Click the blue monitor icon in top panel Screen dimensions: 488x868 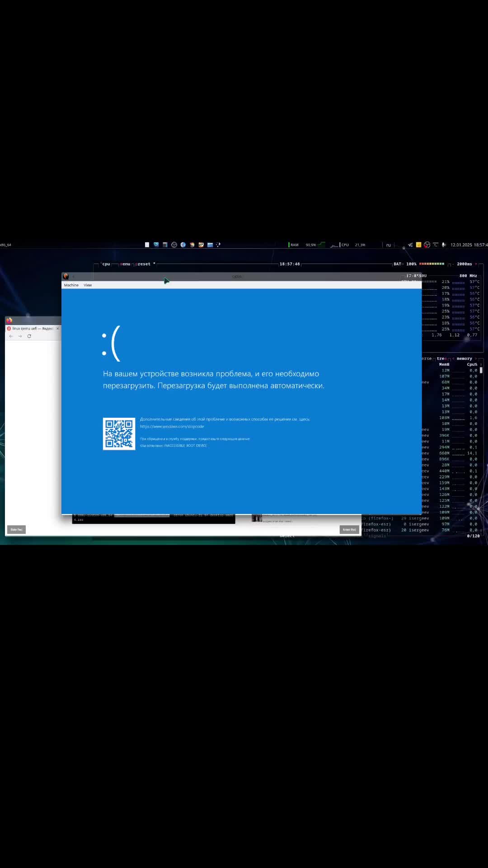pos(156,245)
